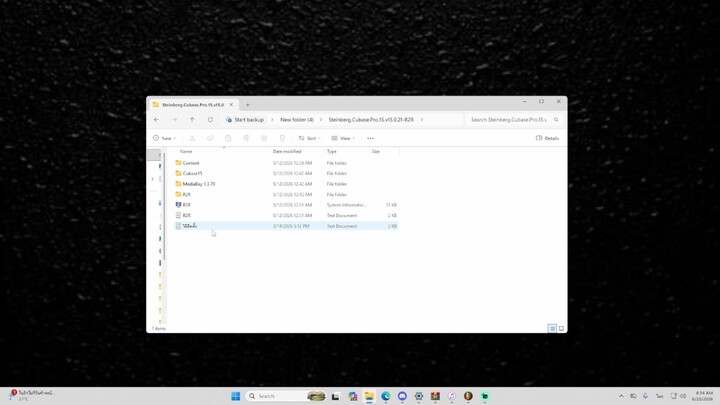
Task: Go forward using the forward arrow
Action: click(x=174, y=119)
